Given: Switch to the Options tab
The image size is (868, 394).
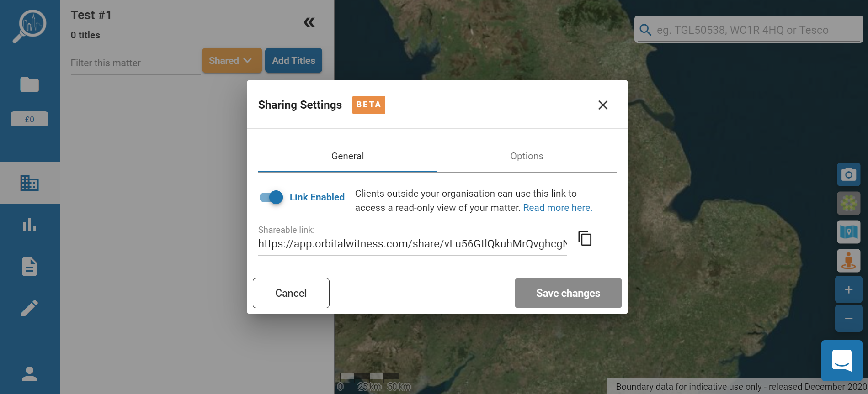Looking at the screenshot, I should coord(527,156).
